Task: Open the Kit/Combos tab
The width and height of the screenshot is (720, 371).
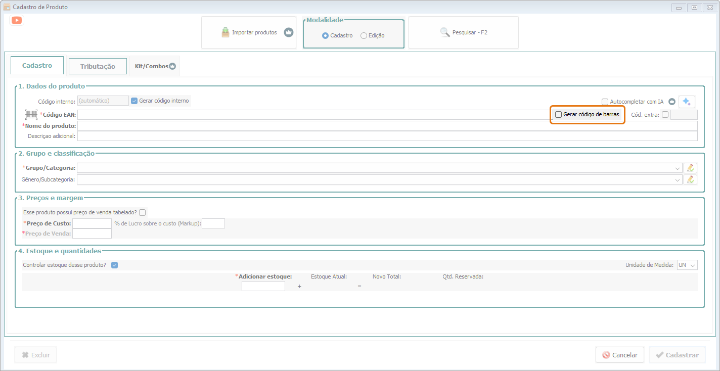Action: (x=155, y=66)
